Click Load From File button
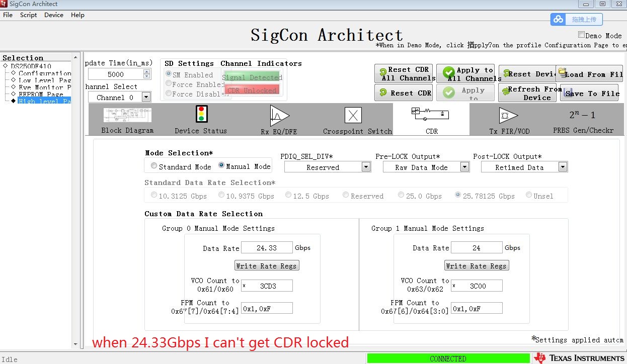This screenshot has width=627, height=364. 589,74
